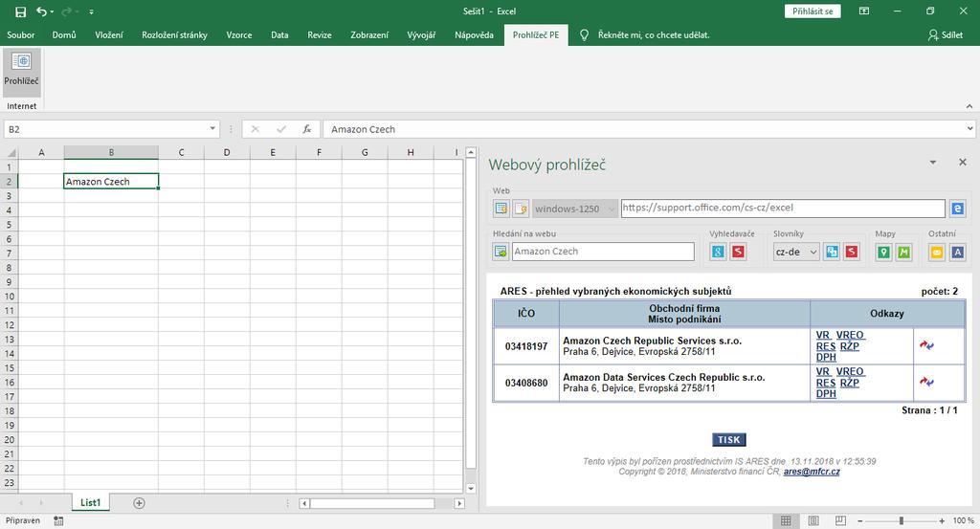This screenshot has width=980, height=529.
Task: Open the VR link for Amazon Czech Republic Services
Action: [822, 336]
